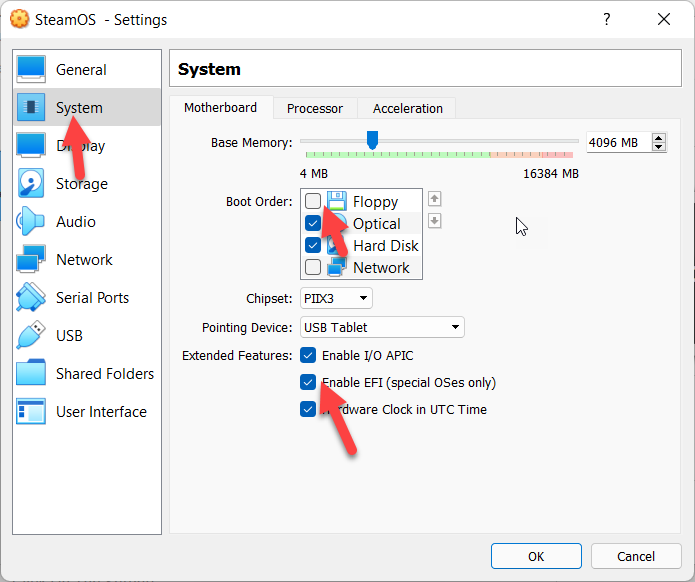The width and height of the screenshot is (695, 582).
Task: Click the Cancel button
Action: tap(635, 556)
